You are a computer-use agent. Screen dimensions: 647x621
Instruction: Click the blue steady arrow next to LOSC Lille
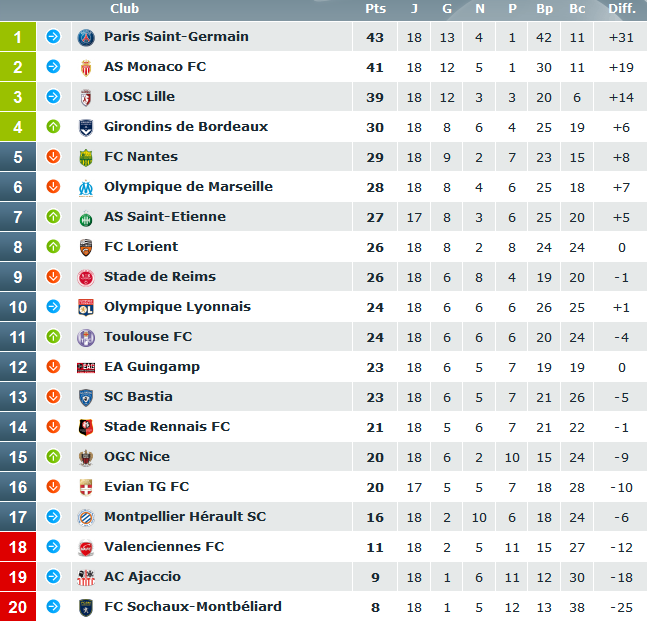53,96
